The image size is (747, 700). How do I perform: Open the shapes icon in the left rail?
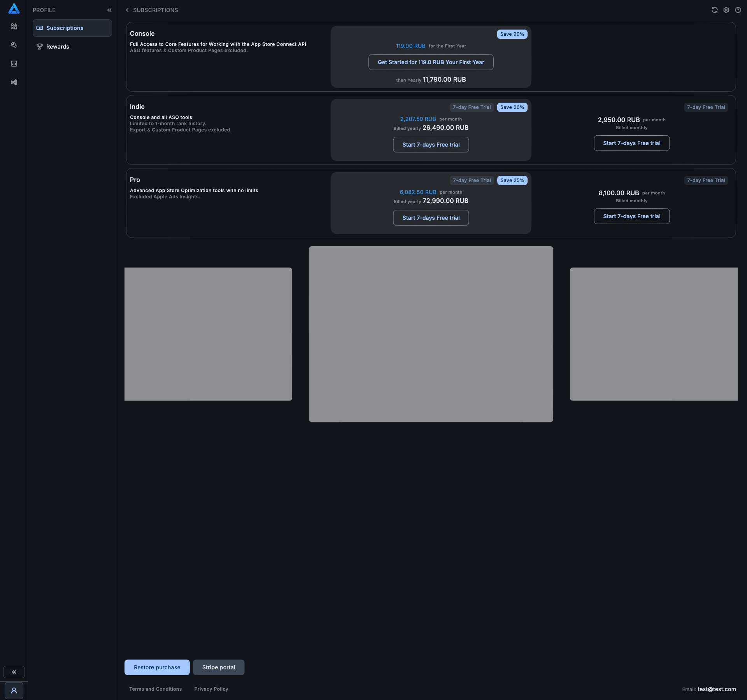[14, 26]
